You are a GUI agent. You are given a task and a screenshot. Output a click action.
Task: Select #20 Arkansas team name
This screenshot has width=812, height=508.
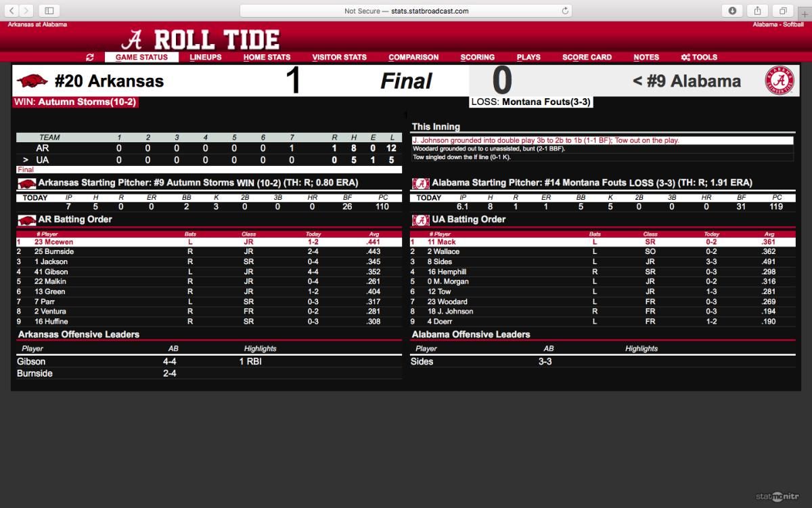tap(109, 81)
